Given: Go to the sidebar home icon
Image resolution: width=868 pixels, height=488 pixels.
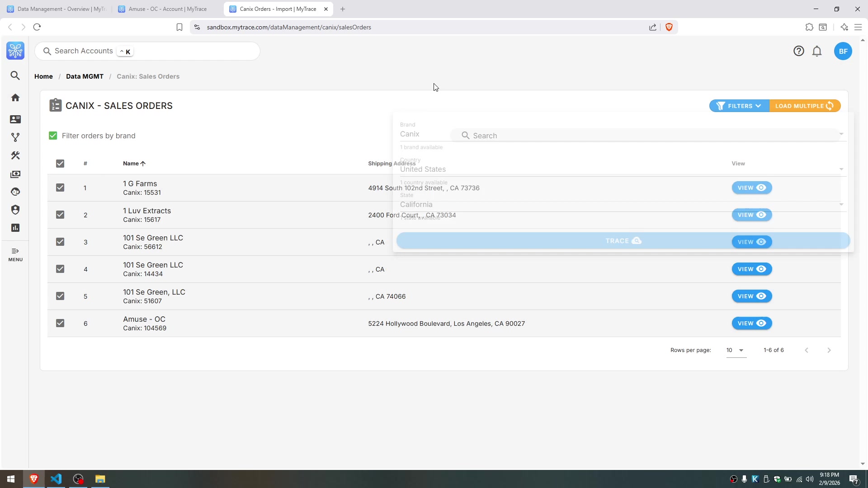Looking at the screenshot, I should click(x=15, y=98).
